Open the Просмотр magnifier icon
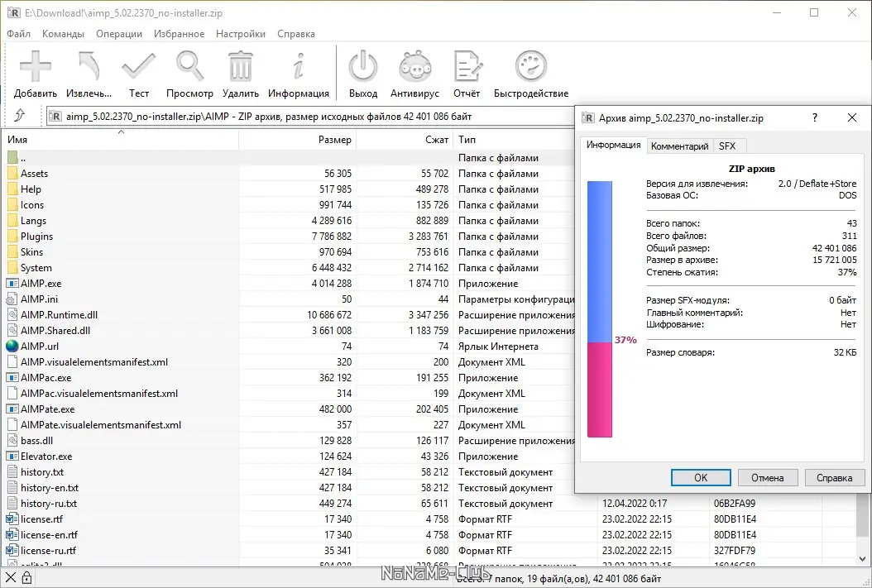 tap(189, 67)
